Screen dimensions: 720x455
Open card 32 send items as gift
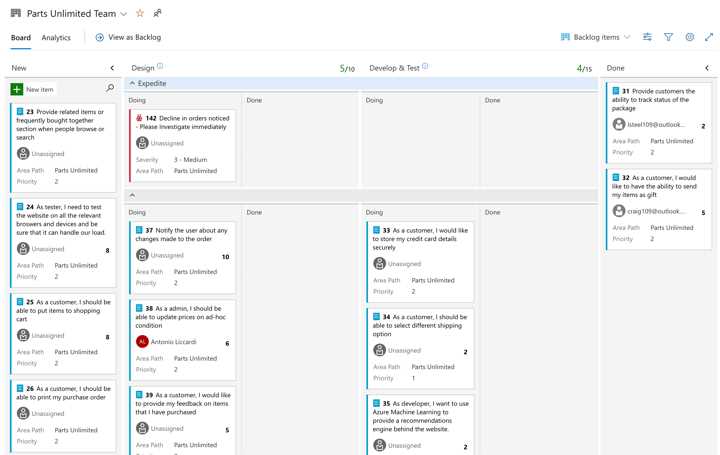pos(654,186)
